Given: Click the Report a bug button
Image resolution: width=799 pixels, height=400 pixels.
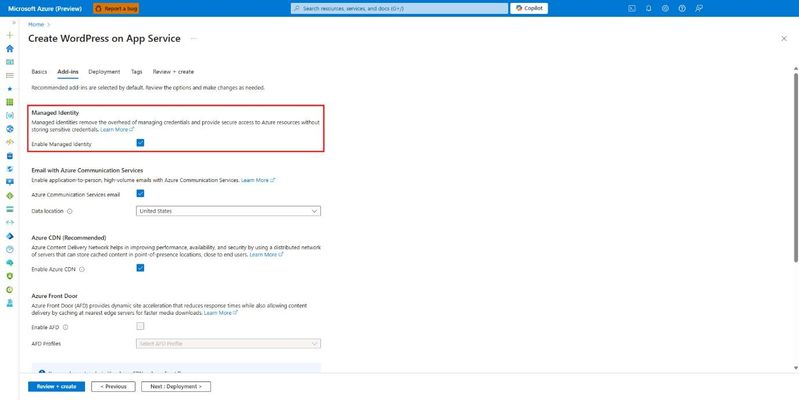Looking at the screenshot, I should (x=116, y=9).
